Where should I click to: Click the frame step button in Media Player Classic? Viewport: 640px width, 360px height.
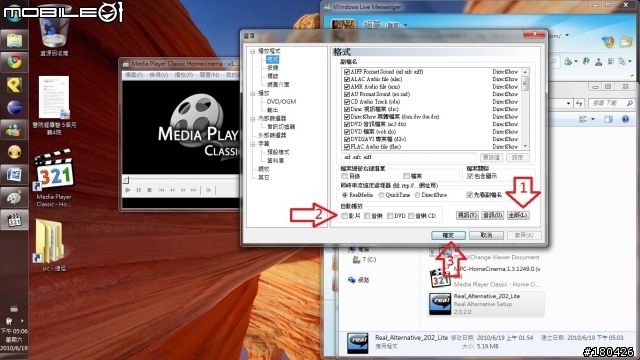click(209, 190)
